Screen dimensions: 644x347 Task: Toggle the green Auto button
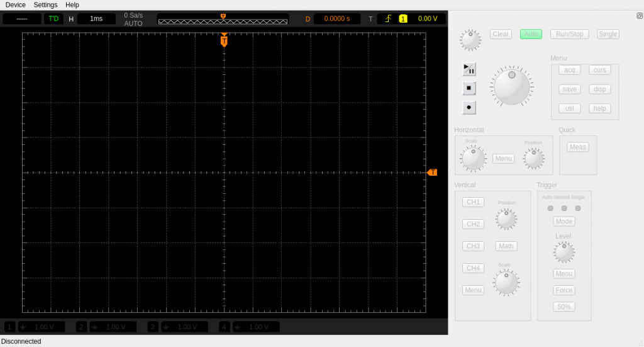pyautogui.click(x=531, y=34)
